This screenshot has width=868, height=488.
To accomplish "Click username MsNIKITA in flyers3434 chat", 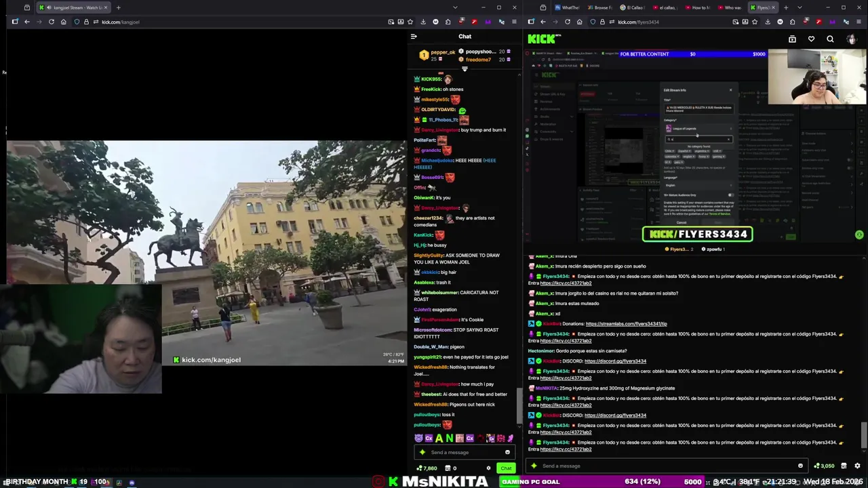I will coord(547,388).
